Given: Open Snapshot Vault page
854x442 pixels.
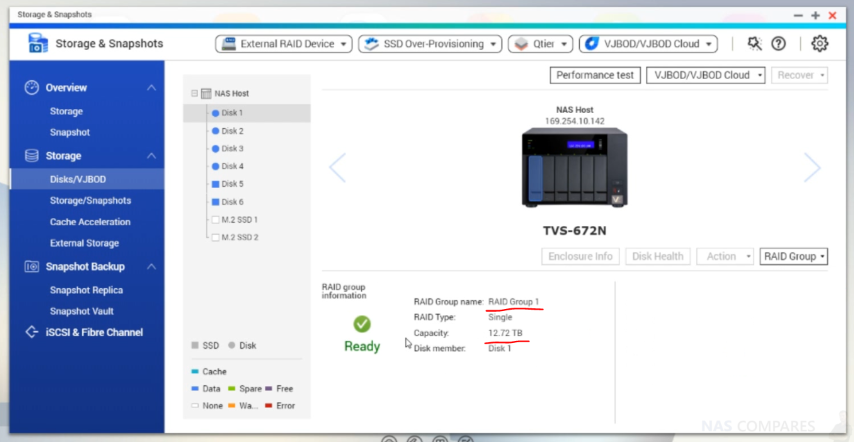Looking at the screenshot, I should [x=82, y=311].
